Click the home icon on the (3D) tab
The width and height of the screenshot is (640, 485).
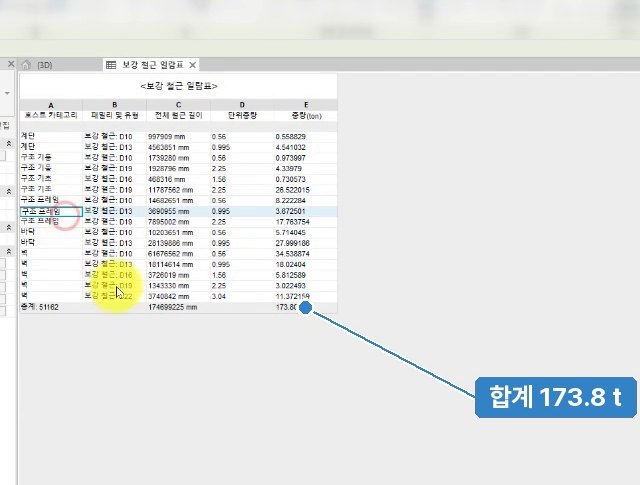click(26, 65)
